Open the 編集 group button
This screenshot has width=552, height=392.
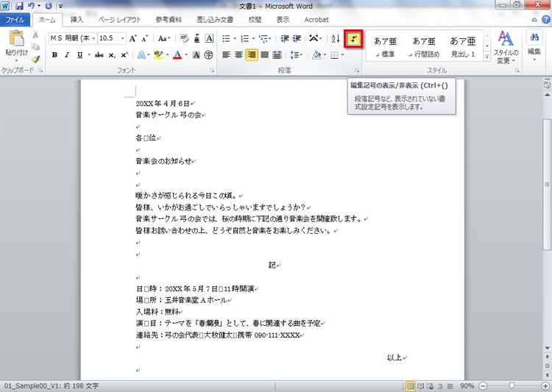coord(534,46)
